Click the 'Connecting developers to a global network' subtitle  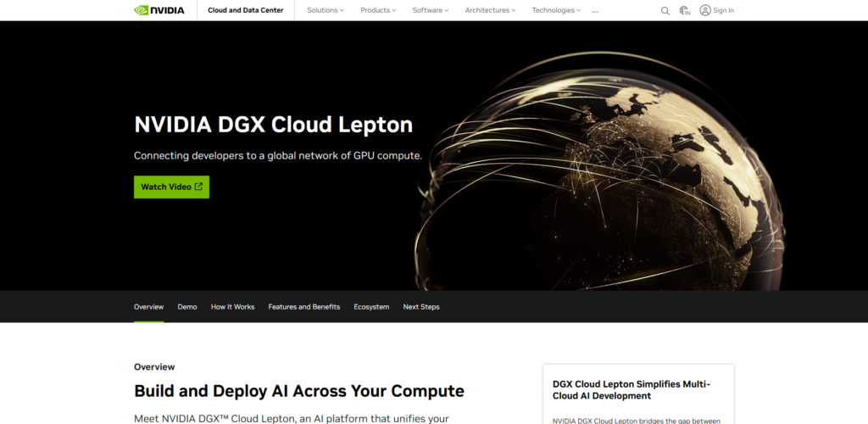pyautogui.click(x=278, y=156)
